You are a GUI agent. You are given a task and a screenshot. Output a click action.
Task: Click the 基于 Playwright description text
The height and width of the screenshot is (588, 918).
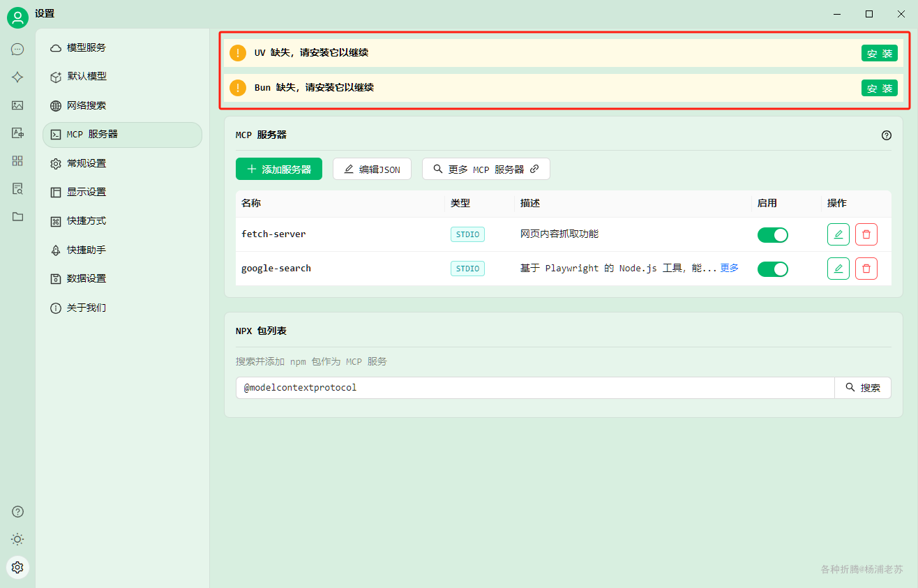(x=619, y=269)
